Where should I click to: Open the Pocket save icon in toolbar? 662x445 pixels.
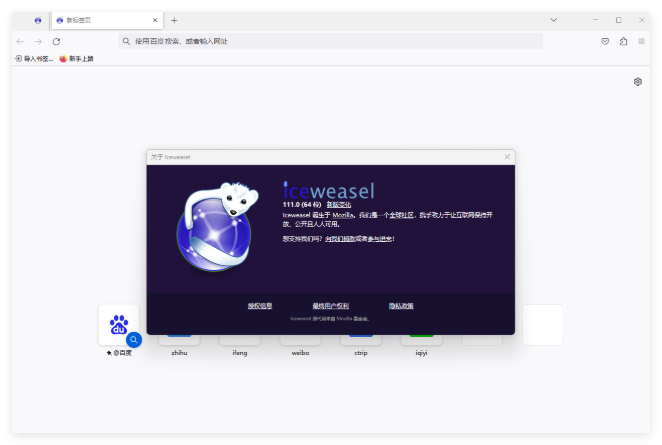605,41
